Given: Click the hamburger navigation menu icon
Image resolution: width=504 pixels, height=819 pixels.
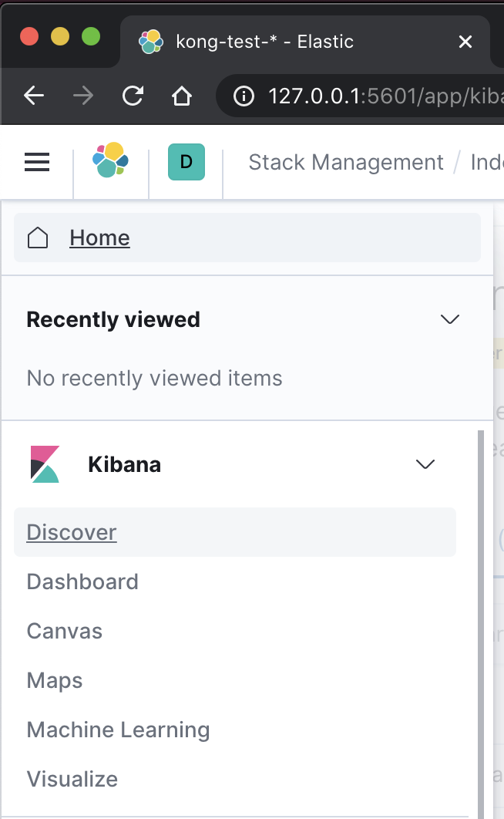Looking at the screenshot, I should [37, 162].
